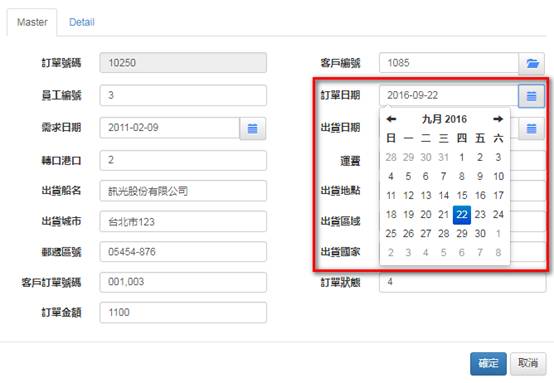Choose day 26 in the calendar
Screen dimensions: 554x383
408,234
